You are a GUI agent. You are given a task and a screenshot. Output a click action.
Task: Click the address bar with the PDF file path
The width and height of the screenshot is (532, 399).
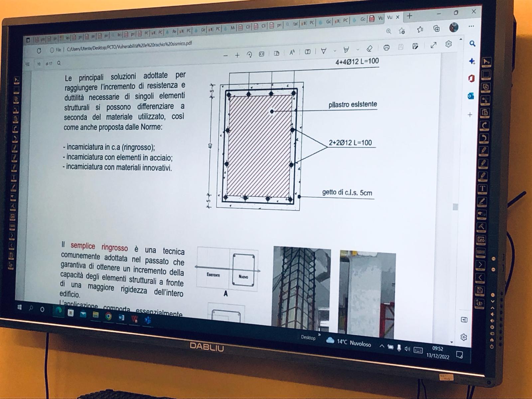[x=129, y=47]
